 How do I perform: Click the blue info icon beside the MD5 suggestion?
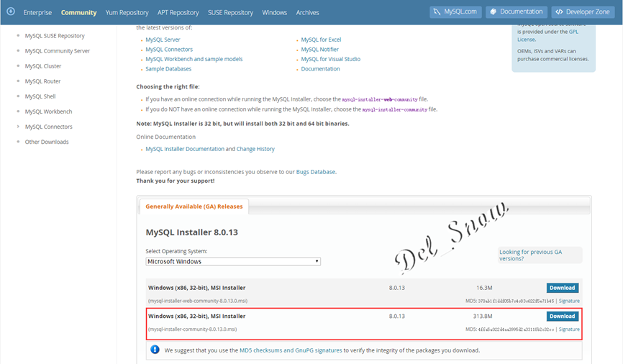tap(155, 350)
